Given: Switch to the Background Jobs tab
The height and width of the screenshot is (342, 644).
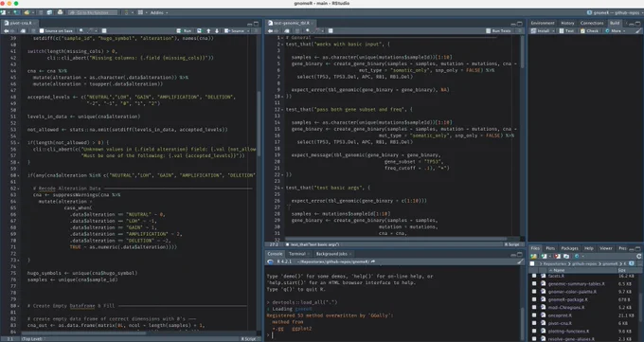Looking at the screenshot, I should 331,254.
